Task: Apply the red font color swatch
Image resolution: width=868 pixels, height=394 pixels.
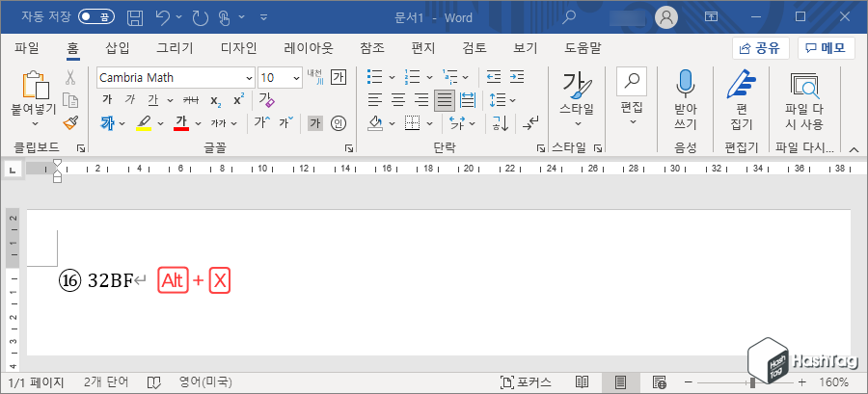Action: pos(181,123)
